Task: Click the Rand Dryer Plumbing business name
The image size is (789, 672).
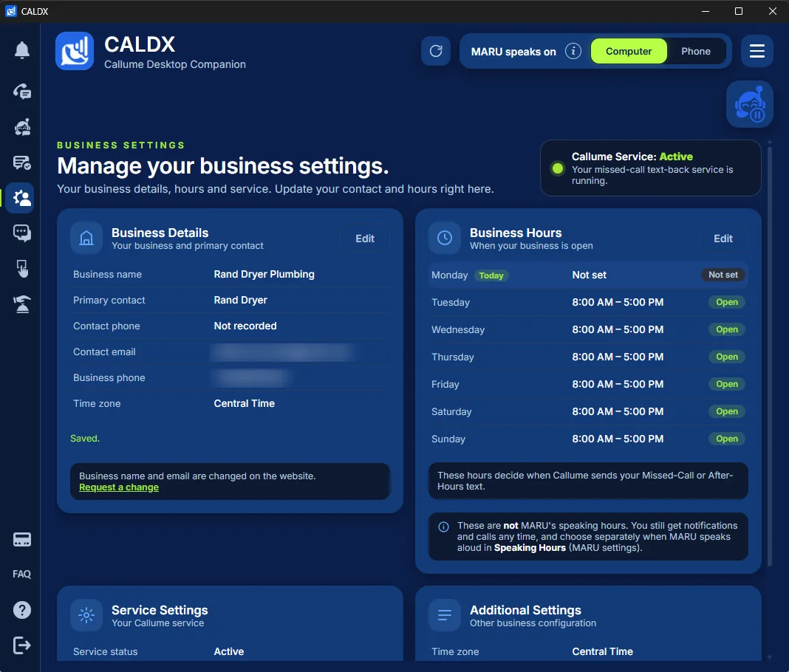Action: [x=264, y=274]
